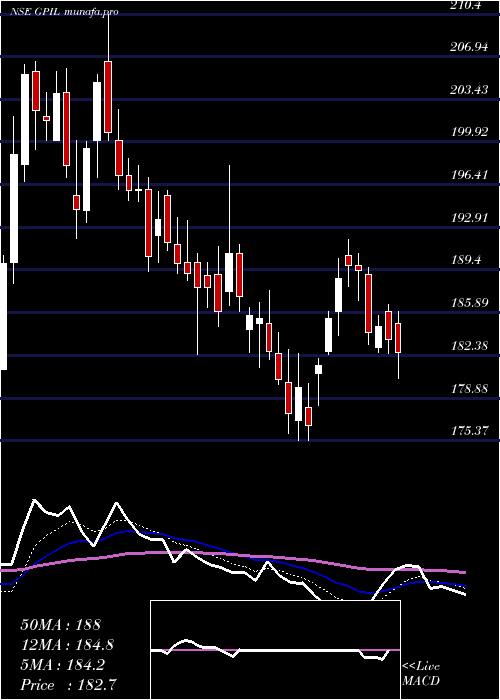The image size is (500, 700).
Task: Select the 210.4 price axis label
Action: pos(466,5)
